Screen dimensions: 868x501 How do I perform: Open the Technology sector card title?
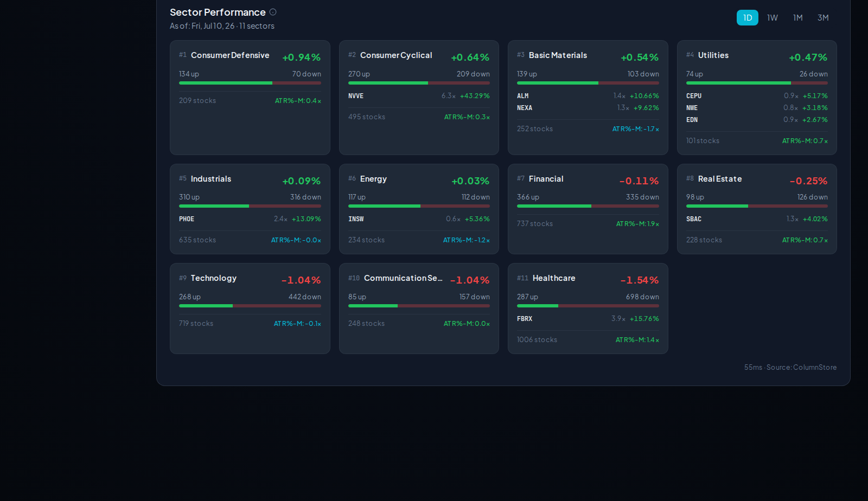tap(214, 278)
